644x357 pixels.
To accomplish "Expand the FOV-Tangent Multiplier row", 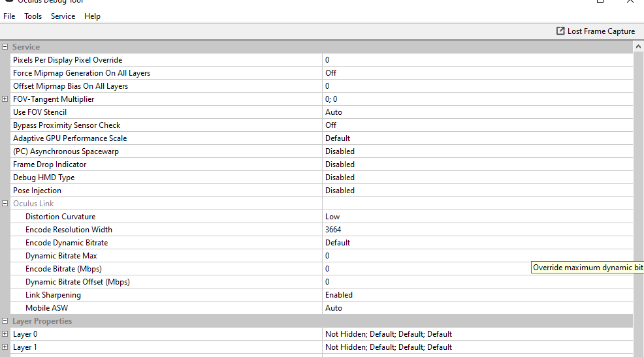I will point(5,99).
